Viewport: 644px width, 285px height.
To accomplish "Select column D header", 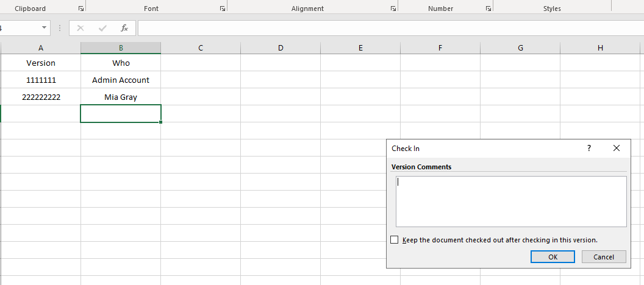I will (x=281, y=48).
